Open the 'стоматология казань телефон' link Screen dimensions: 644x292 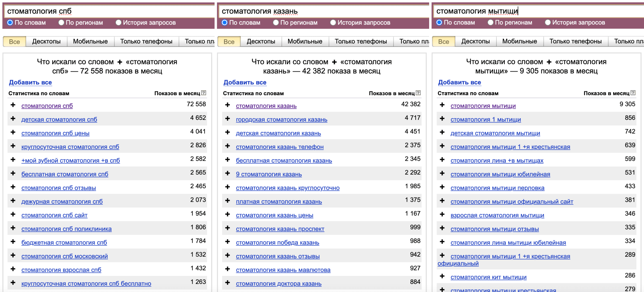pos(280,147)
